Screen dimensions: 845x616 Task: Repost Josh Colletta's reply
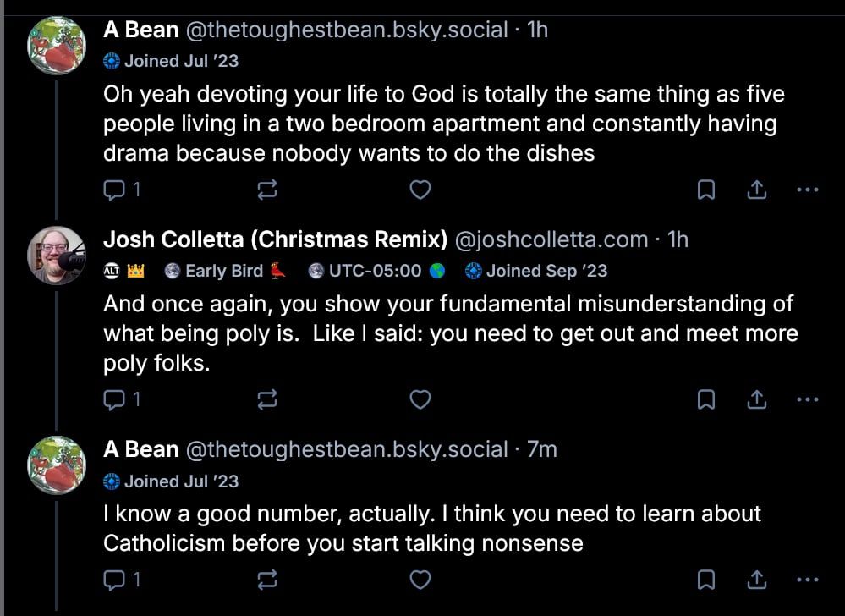click(267, 399)
